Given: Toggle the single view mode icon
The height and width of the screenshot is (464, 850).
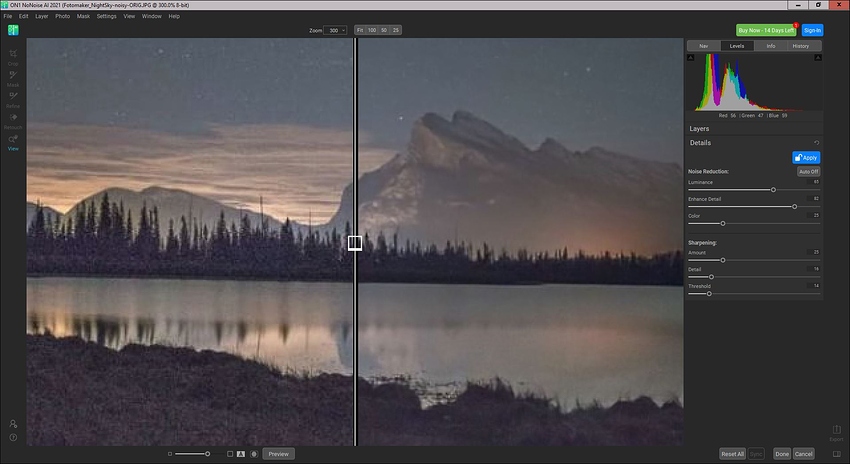Looking at the screenshot, I should tap(230, 454).
